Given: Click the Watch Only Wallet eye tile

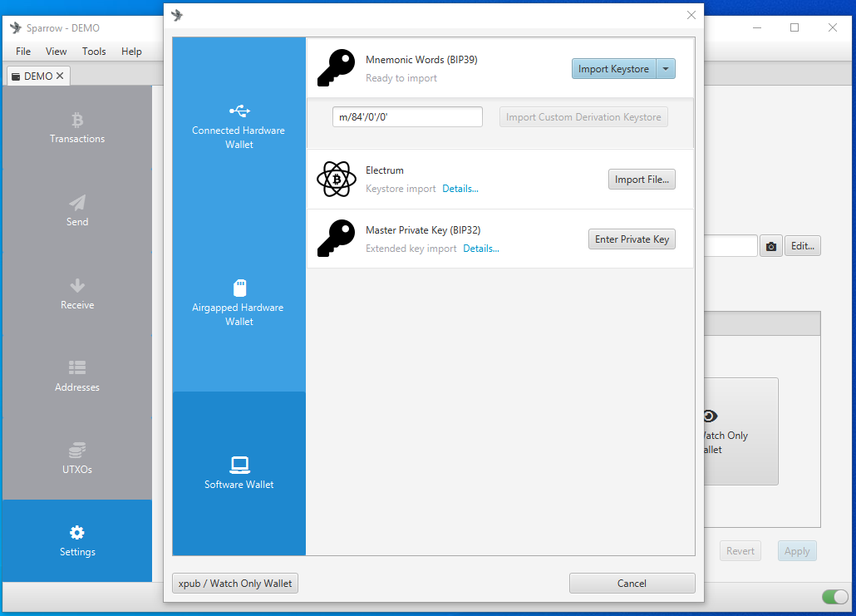Looking at the screenshot, I should [x=740, y=431].
